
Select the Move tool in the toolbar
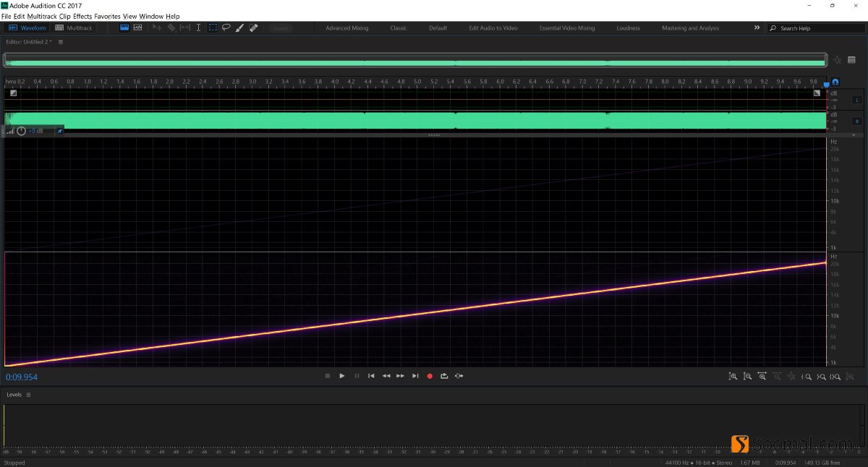tap(158, 27)
